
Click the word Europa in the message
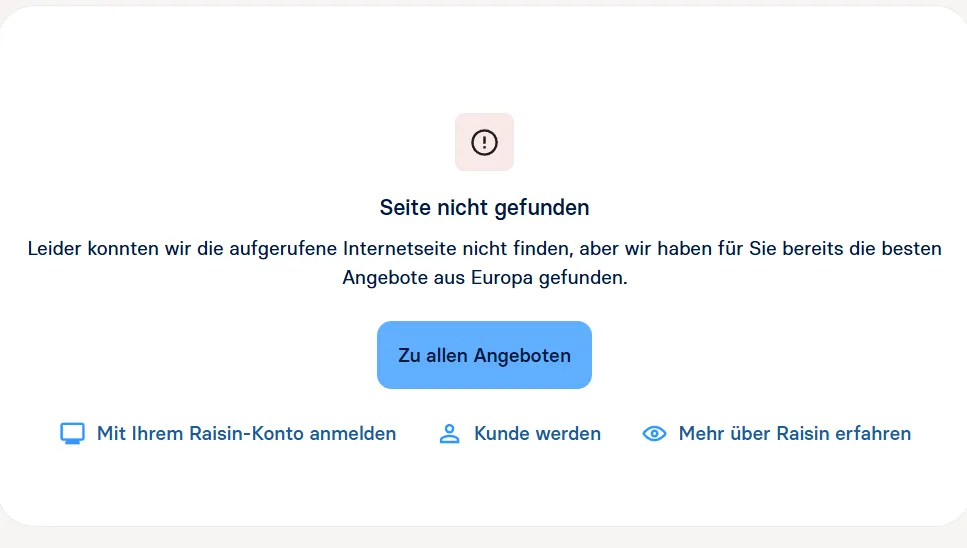[500, 278]
